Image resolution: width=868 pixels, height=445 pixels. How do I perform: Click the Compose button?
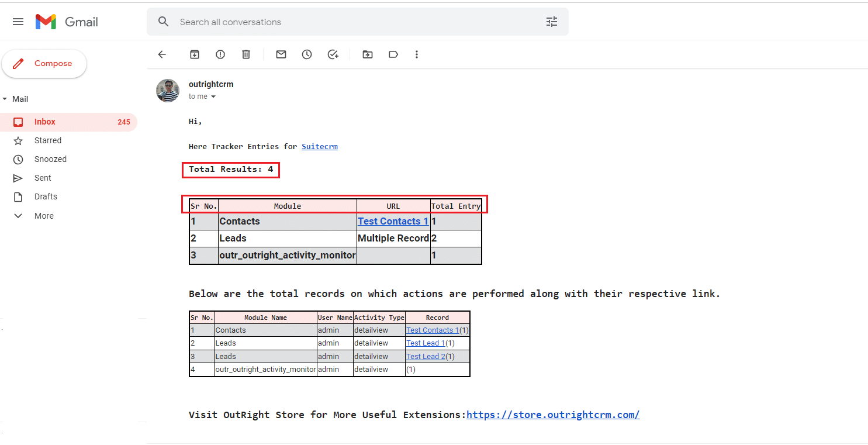[44, 64]
